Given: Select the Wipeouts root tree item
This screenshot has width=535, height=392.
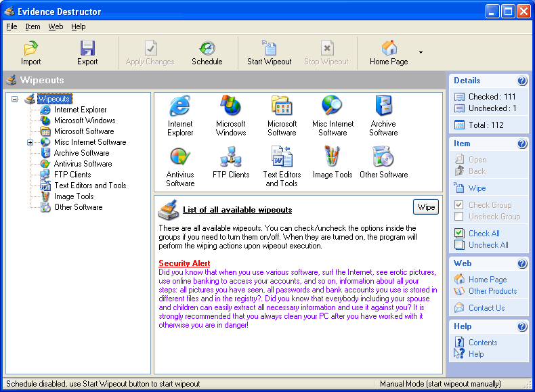Looking at the screenshot, I should pyautogui.click(x=55, y=99).
